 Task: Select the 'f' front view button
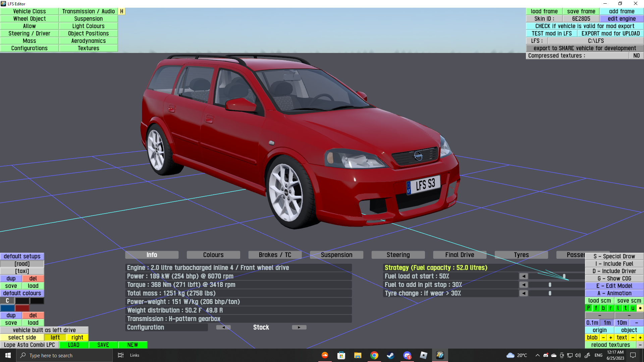pos(596,308)
